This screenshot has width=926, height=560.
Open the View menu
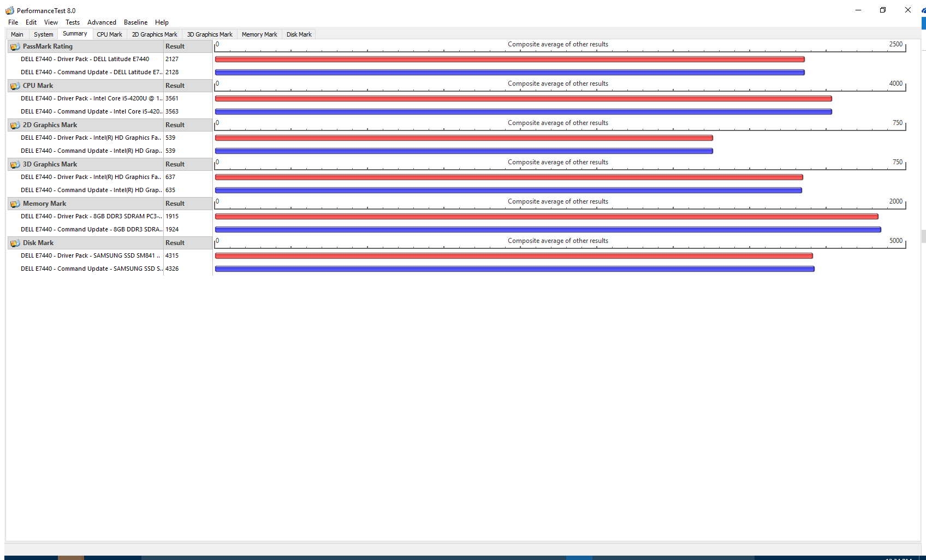coord(51,22)
